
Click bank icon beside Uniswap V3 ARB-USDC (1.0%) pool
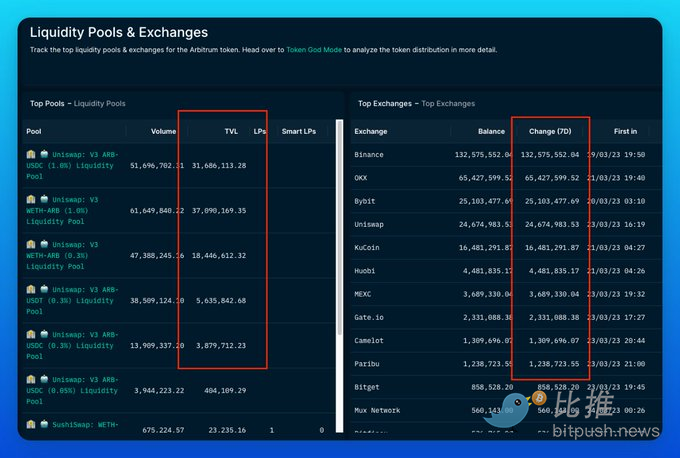[x=31, y=154]
